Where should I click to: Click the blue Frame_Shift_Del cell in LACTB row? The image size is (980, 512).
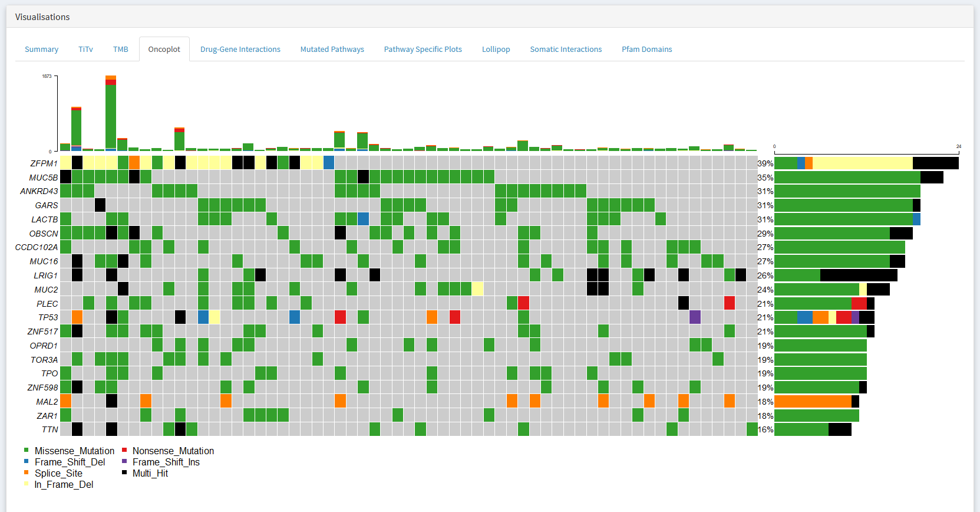point(363,219)
